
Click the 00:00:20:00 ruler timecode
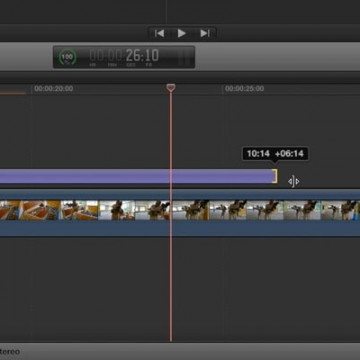tap(53, 89)
